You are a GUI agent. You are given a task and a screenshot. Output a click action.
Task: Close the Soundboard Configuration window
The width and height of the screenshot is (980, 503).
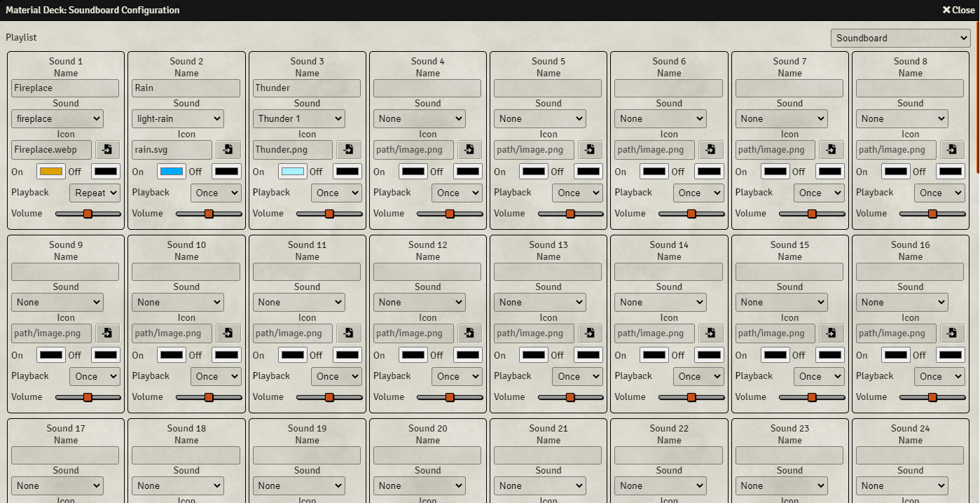pyautogui.click(x=958, y=10)
